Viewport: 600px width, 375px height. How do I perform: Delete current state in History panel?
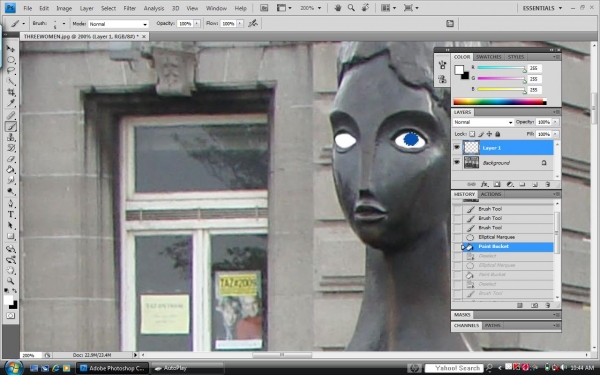pyautogui.click(x=548, y=305)
